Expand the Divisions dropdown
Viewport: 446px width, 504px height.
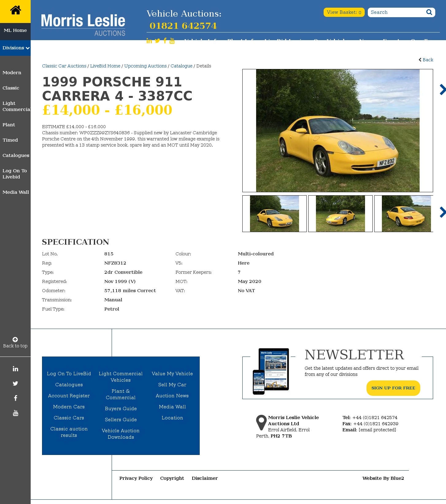[x=15, y=48]
